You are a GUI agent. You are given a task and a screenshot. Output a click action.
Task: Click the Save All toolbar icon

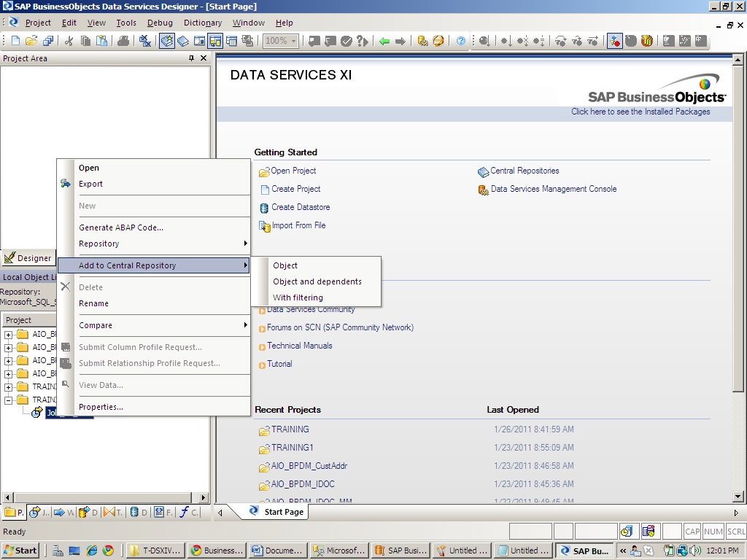pyautogui.click(x=47, y=41)
